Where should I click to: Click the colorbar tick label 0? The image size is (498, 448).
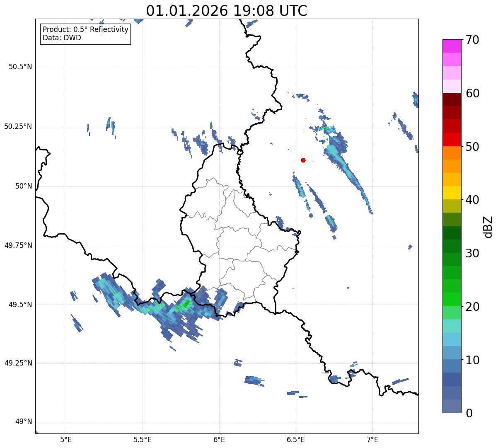pos(469,413)
